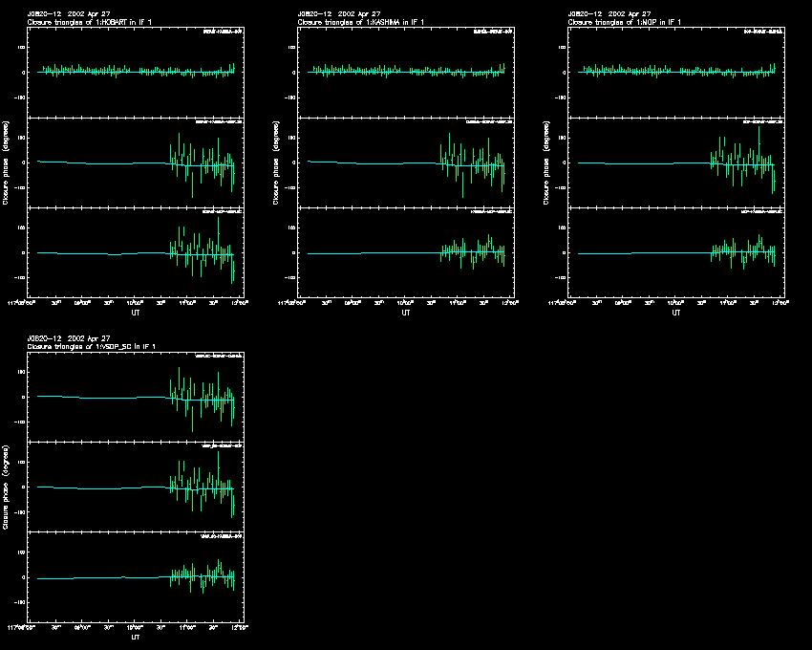The image size is (812, 650).
Task: Select the top panel of VSOP_SC plot
Action: [x=136, y=397]
